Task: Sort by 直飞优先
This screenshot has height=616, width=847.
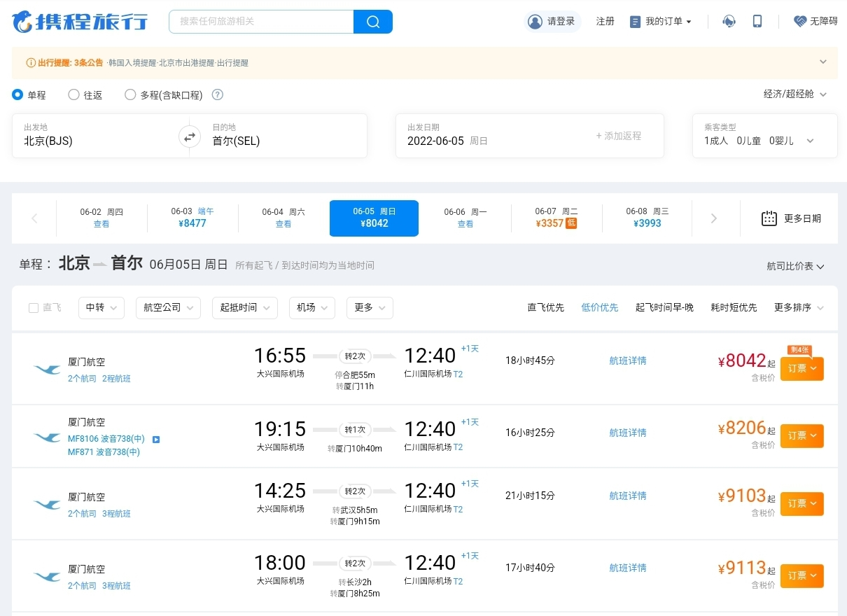Action: 546,308
